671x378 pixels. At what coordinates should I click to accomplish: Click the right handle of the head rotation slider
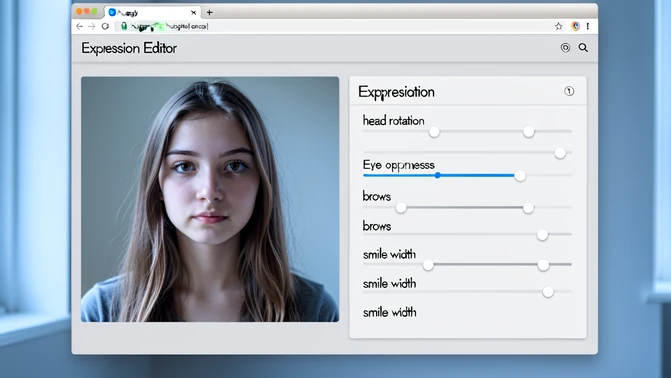click(x=528, y=132)
